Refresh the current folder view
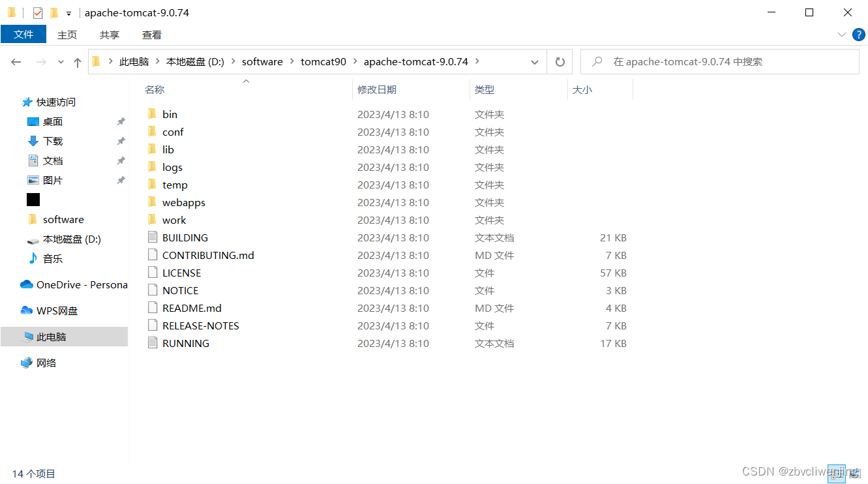This screenshot has height=484, width=868. (560, 62)
